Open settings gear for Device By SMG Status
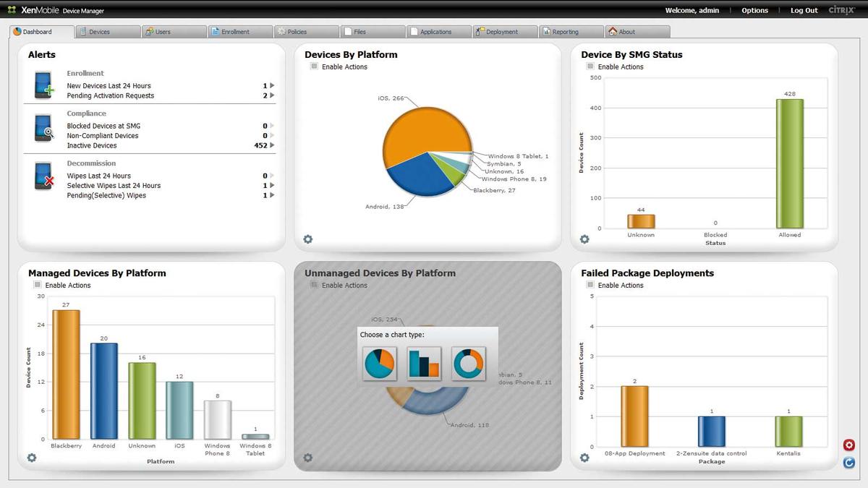This screenshot has width=868, height=488. (x=584, y=239)
